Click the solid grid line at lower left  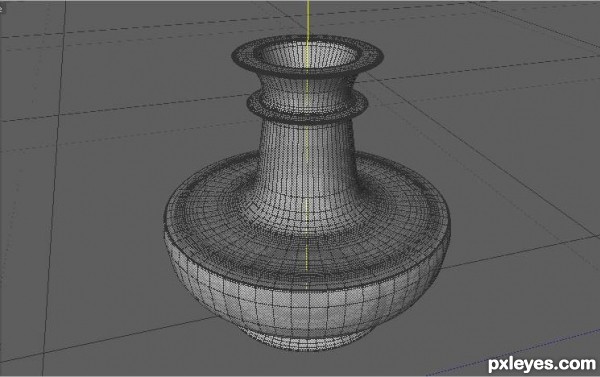(115, 338)
